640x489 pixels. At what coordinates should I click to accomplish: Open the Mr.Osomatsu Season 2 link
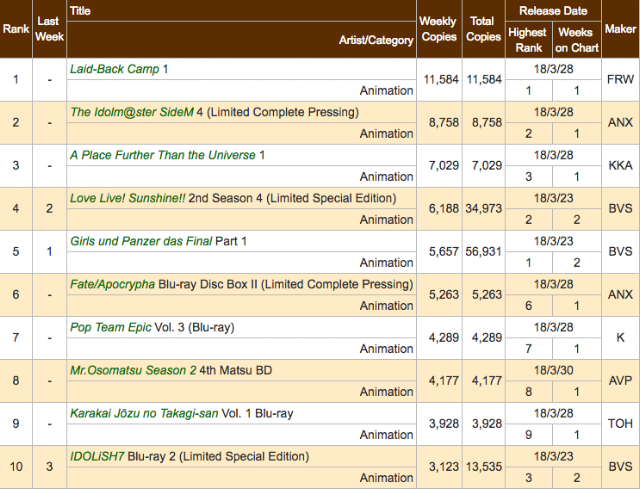point(133,370)
